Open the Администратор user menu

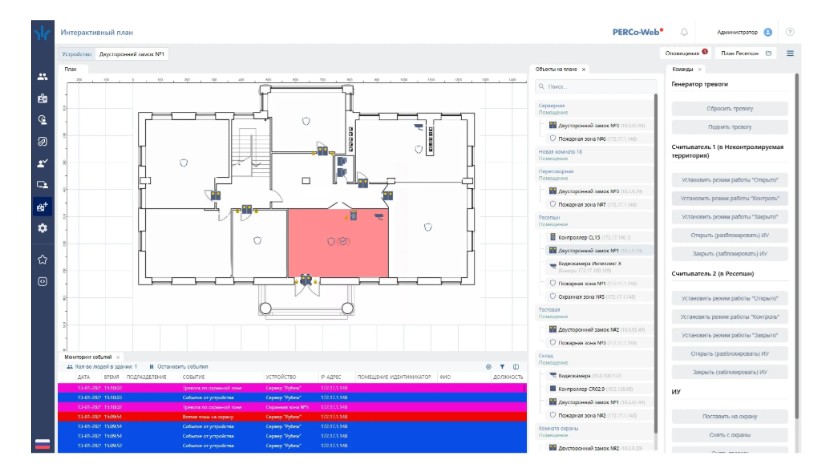point(744,32)
